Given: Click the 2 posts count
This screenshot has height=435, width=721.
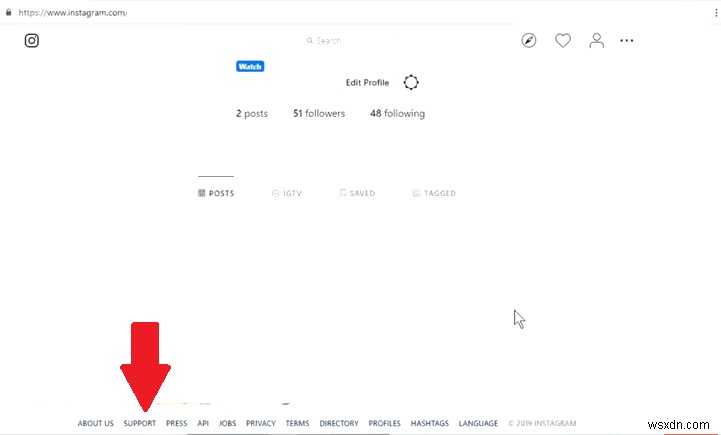Looking at the screenshot, I should click(x=252, y=113).
